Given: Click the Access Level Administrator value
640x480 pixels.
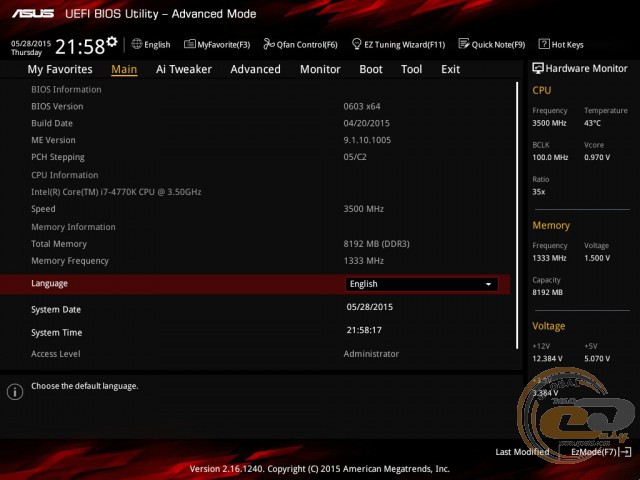Looking at the screenshot, I should tap(371, 354).
